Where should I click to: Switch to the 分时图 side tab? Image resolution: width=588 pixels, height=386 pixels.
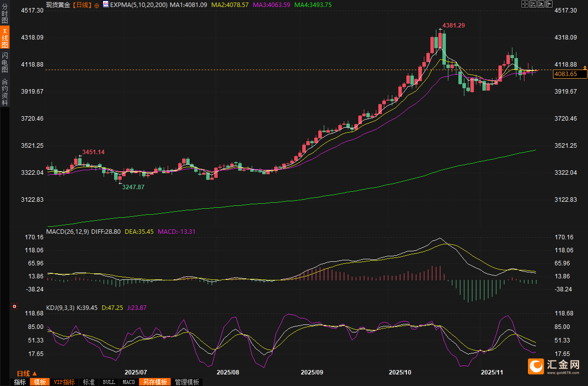[5, 14]
